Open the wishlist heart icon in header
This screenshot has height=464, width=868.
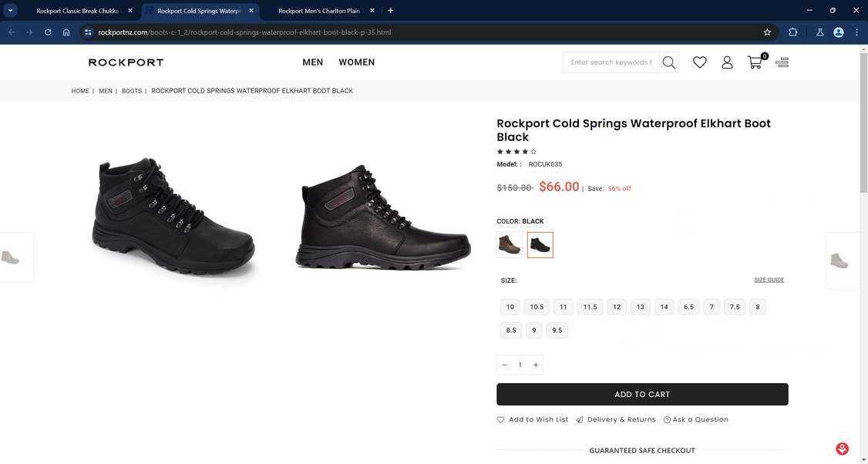[699, 62]
